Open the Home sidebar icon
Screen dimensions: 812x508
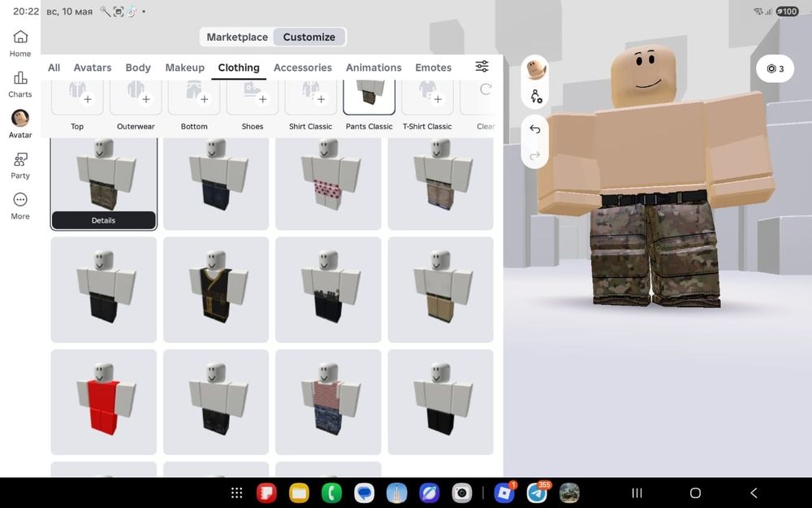pyautogui.click(x=20, y=43)
